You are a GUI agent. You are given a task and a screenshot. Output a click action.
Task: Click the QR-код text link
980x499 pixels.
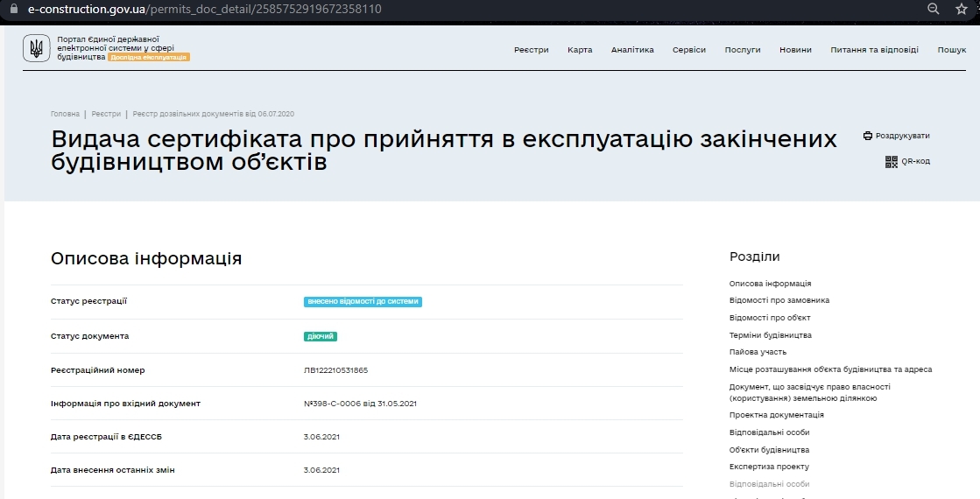tap(915, 162)
